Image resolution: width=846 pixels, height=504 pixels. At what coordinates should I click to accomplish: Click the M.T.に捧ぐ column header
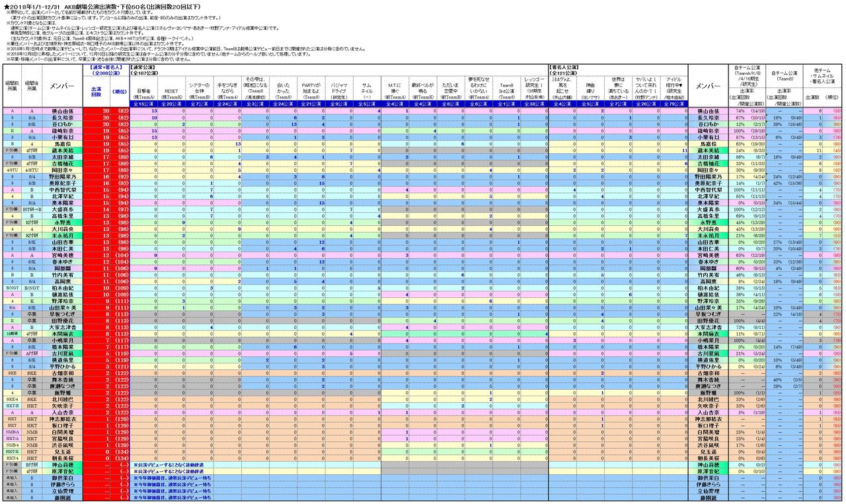click(395, 89)
